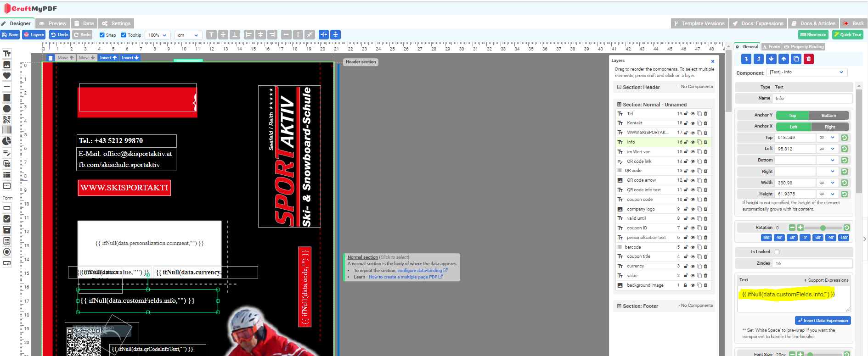
Task: Add a calculator table component
Action: (x=7, y=164)
